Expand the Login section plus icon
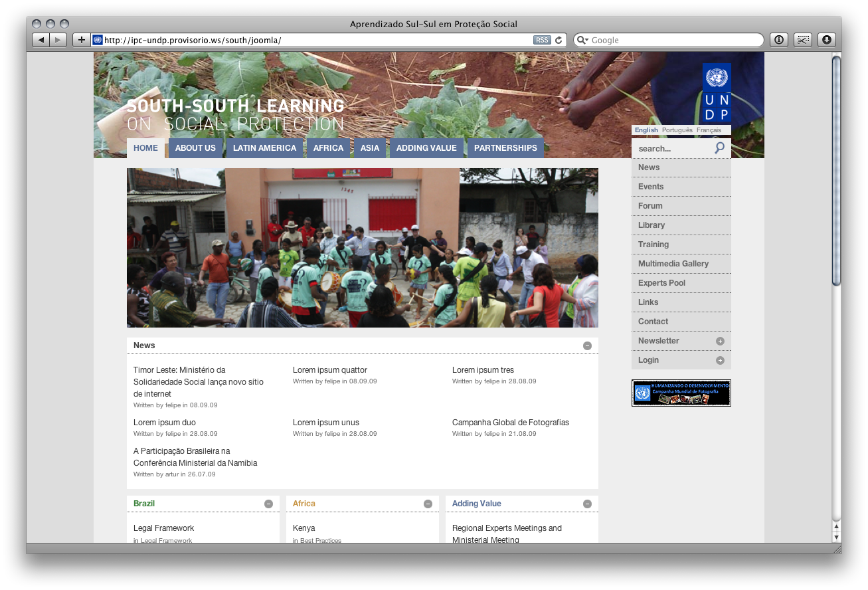 [720, 360]
